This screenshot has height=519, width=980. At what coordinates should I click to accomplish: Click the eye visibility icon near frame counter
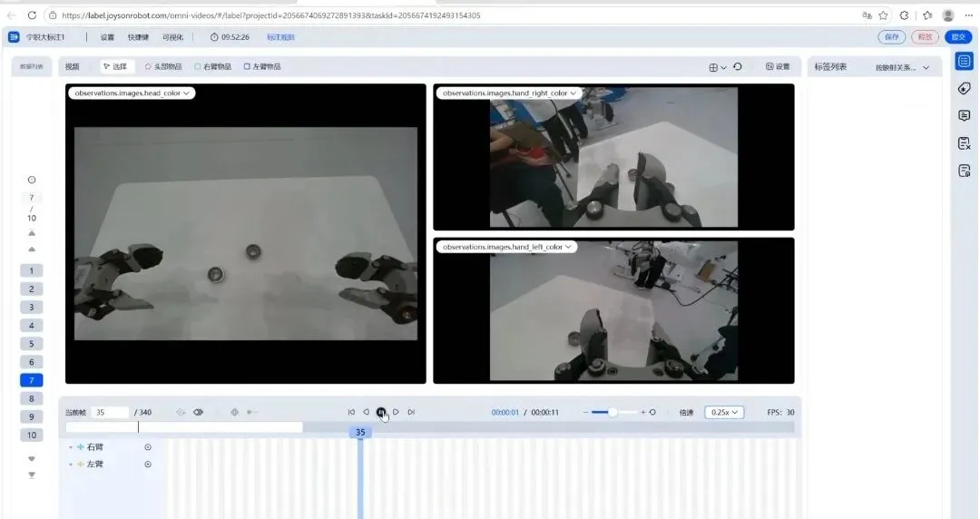coord(198,412)
